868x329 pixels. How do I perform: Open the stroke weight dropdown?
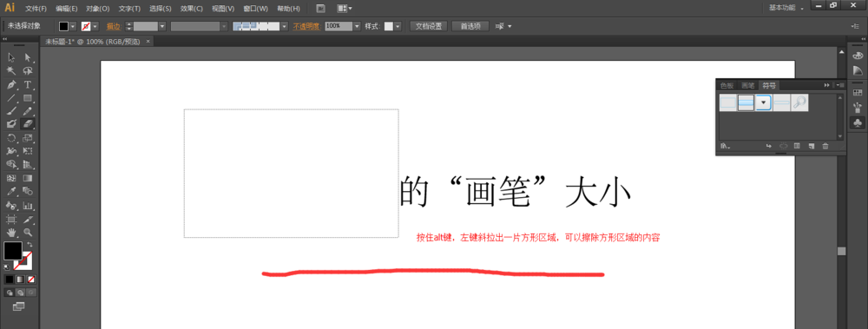coord(162,26)
